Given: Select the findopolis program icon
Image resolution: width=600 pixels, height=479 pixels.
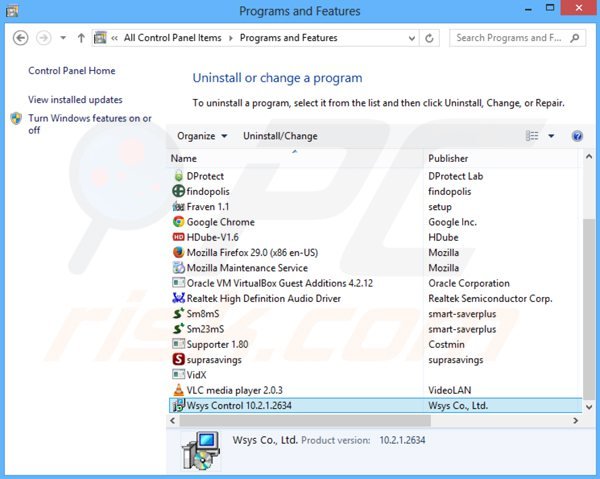Looking at the screenshot, I should 178,191.
